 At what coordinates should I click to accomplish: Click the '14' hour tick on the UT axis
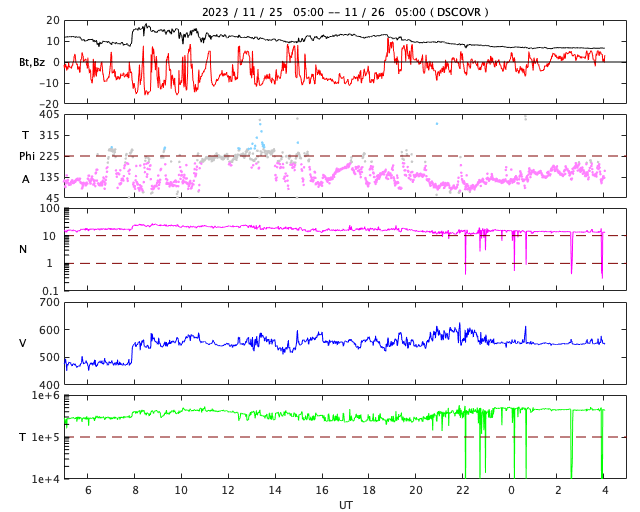[x=275, y=490]
